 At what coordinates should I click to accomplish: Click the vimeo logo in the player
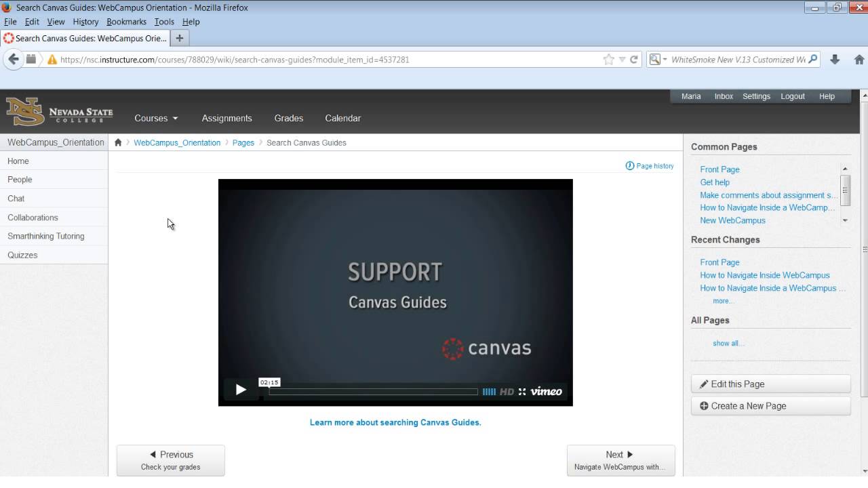click(x=546, y=392)
